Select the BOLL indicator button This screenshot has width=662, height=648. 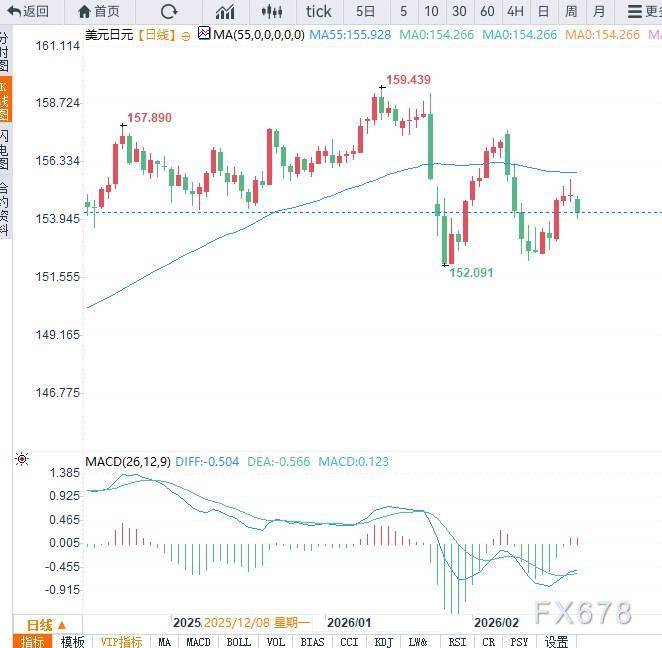[239, 641]
